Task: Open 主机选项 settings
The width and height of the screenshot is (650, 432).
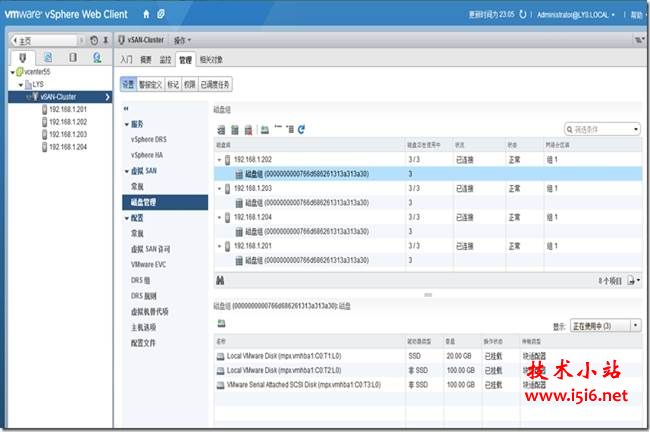Action: click(x=143, y=327)
